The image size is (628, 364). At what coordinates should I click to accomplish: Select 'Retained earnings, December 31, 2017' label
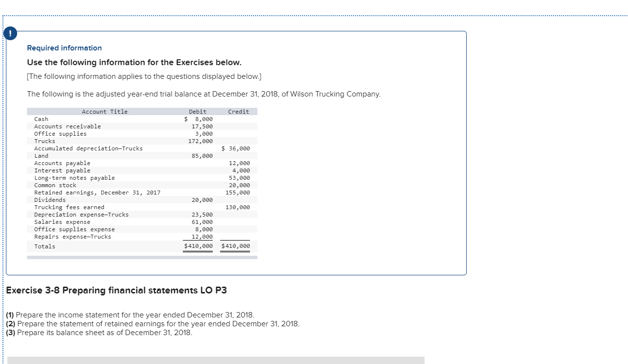tap(98, 193)
